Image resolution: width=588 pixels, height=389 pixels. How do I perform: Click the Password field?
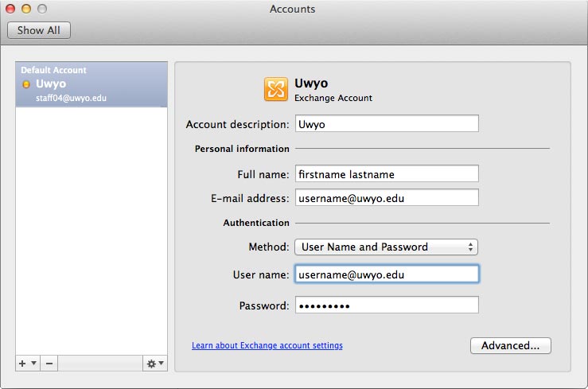point(387,305)
